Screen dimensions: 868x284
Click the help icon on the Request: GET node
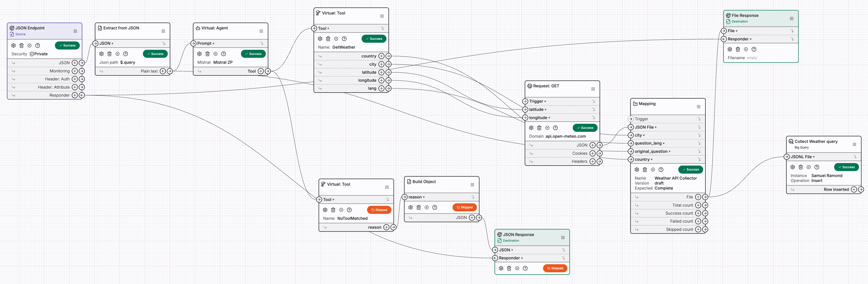pyautogui.click(x=555, y=128)
